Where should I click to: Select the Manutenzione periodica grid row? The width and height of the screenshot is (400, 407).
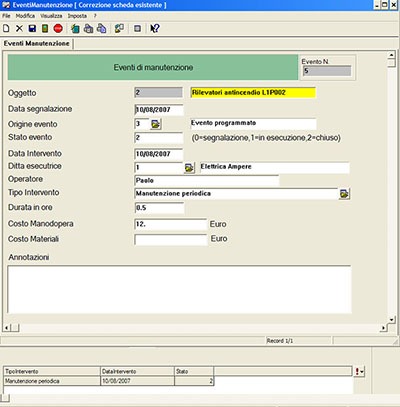coord(109,381)
